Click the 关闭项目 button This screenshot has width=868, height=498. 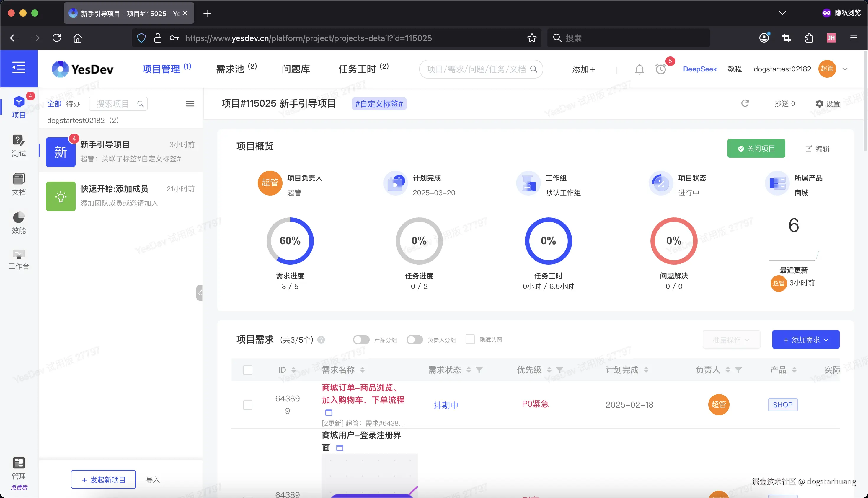[x=756, y=148]
